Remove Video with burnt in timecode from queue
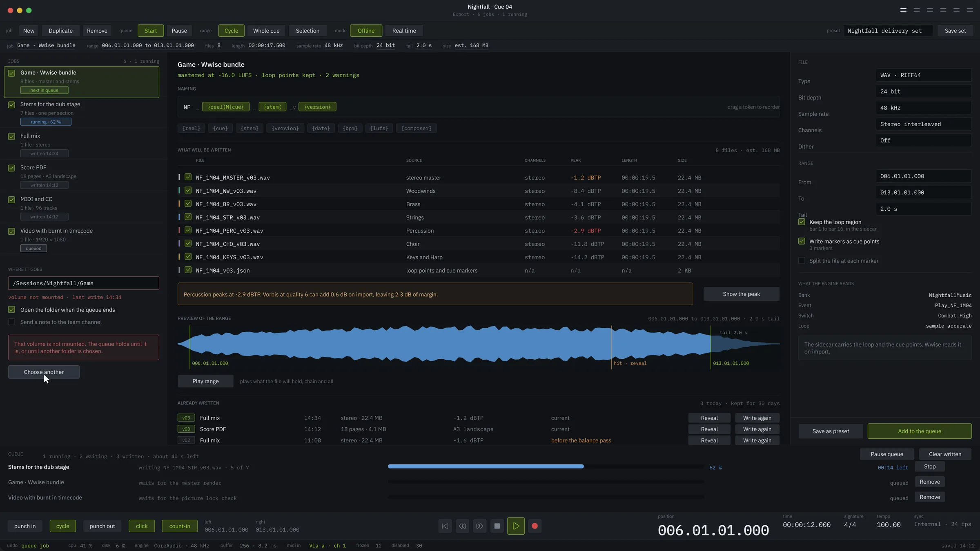 (930, 497)
